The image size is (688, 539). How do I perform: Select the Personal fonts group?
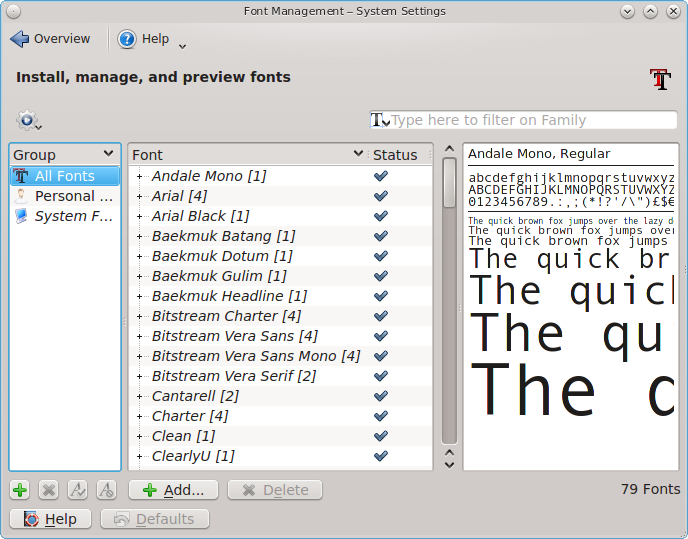pyautogui.click(x=64, y=196)
